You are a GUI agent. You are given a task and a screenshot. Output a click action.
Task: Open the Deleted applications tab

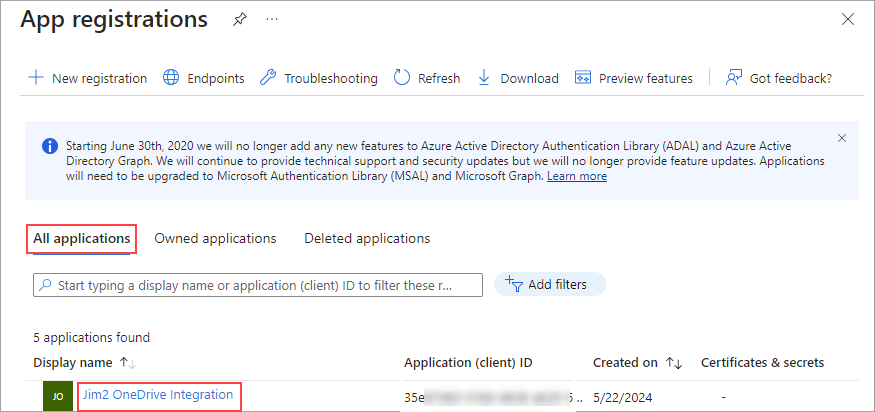[367, 239]
